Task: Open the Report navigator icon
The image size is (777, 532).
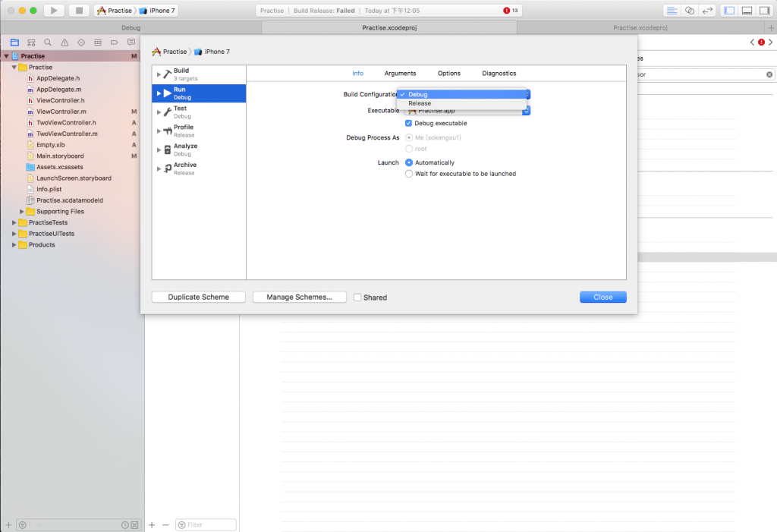Action: [131, 42]
